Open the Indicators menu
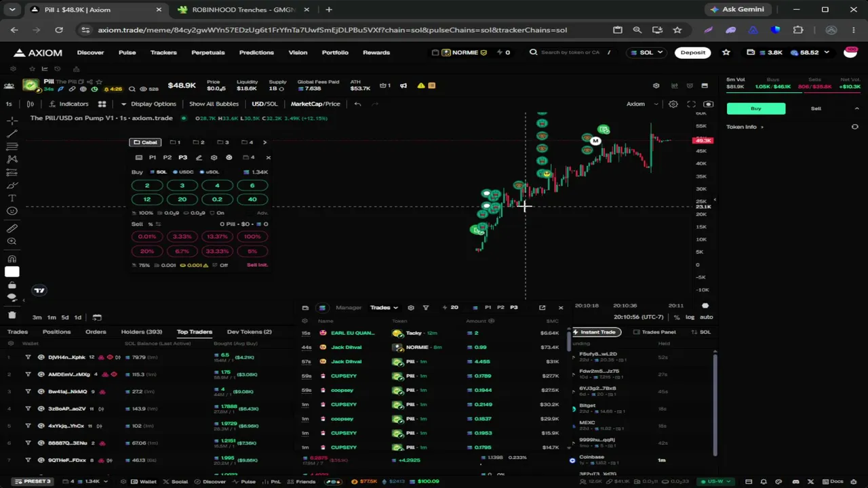Image resolution: width=868 pixels, height=488 pixels. tap(68, 104)
